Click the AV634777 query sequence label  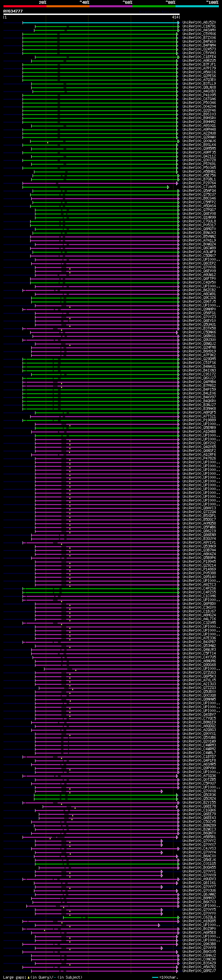pyautogui.click(x=13, y=11)
